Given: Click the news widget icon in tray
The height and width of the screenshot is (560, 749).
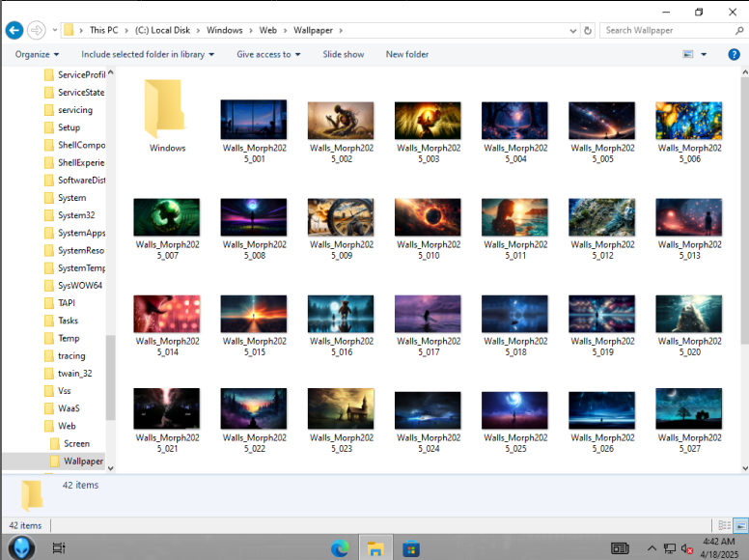Looking at the screenshot, I should coord(620,548).
